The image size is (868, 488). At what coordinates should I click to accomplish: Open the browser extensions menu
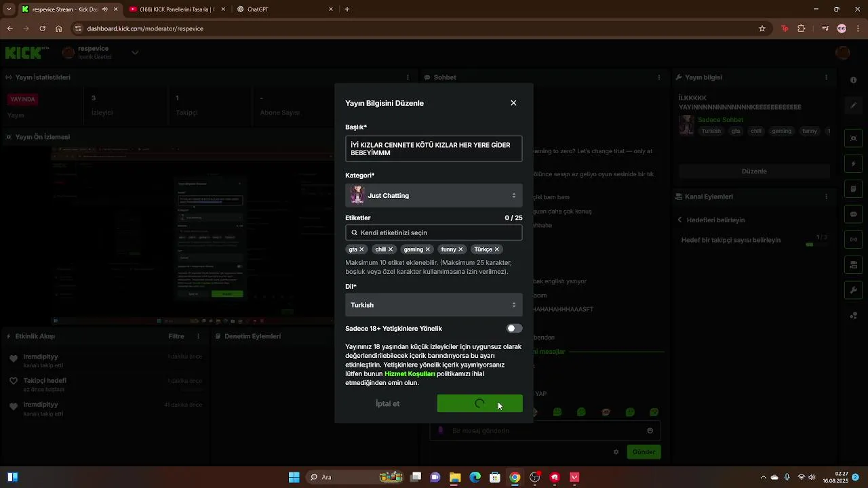802,28
